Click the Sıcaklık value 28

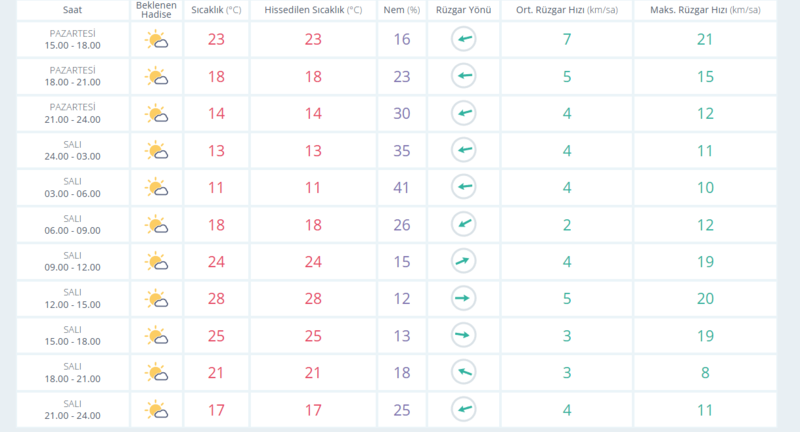pos(214,299)
